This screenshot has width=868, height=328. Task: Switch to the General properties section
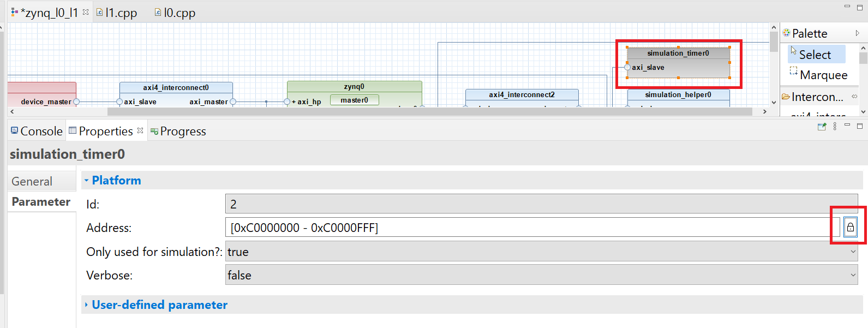[41, 181]
